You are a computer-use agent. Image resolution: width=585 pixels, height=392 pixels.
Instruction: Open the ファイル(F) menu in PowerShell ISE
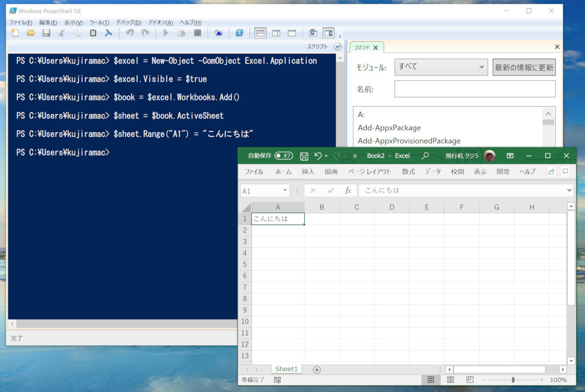click(x=21, y=22)
